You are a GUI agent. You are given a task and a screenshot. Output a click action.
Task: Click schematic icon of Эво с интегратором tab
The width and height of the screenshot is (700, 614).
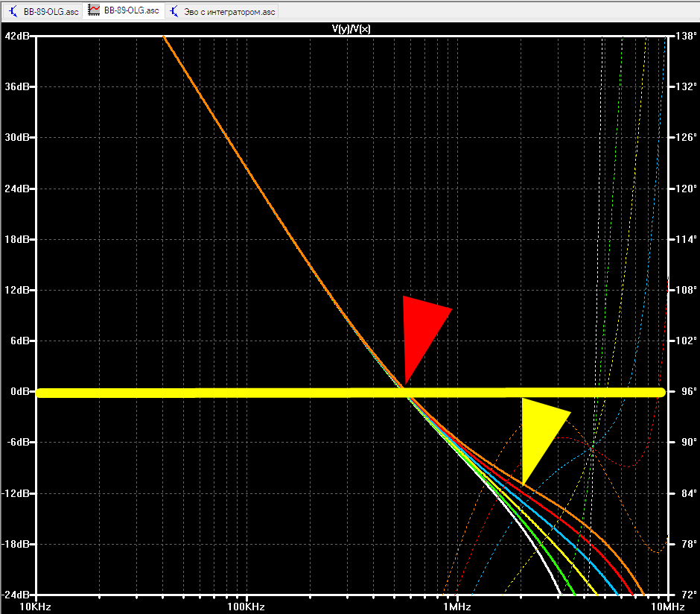pyautogui.click(x=174, y=11)
